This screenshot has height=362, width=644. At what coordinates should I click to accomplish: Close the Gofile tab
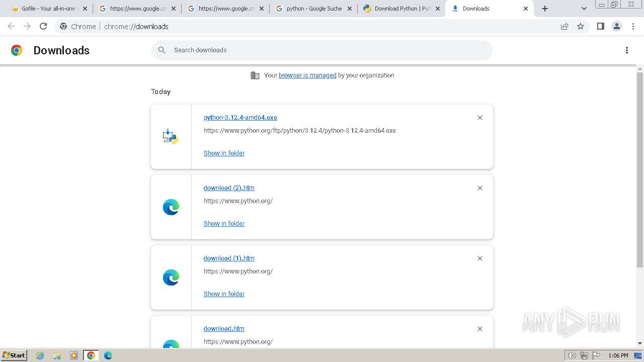point(85,9)
